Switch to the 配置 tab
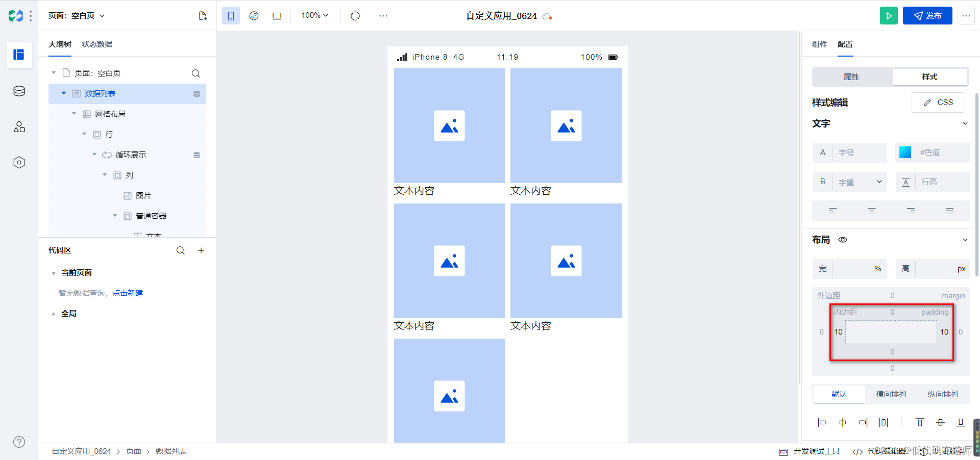This screenshot has width=980, height=460. click(845, 44)
